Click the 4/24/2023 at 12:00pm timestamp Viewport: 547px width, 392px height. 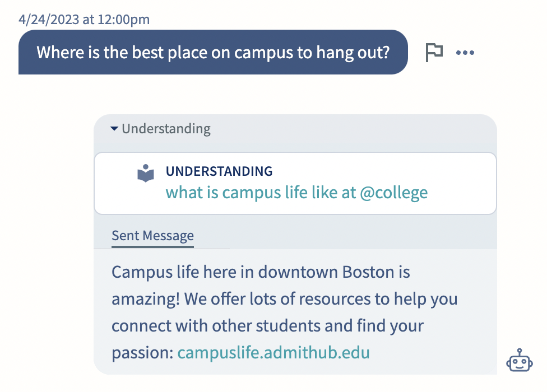[84, 19]
